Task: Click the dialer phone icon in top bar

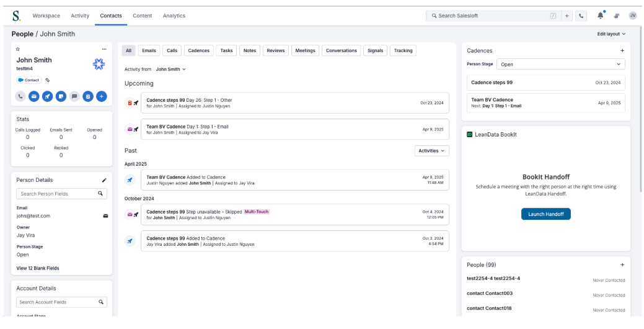Action: pos(581,16)
